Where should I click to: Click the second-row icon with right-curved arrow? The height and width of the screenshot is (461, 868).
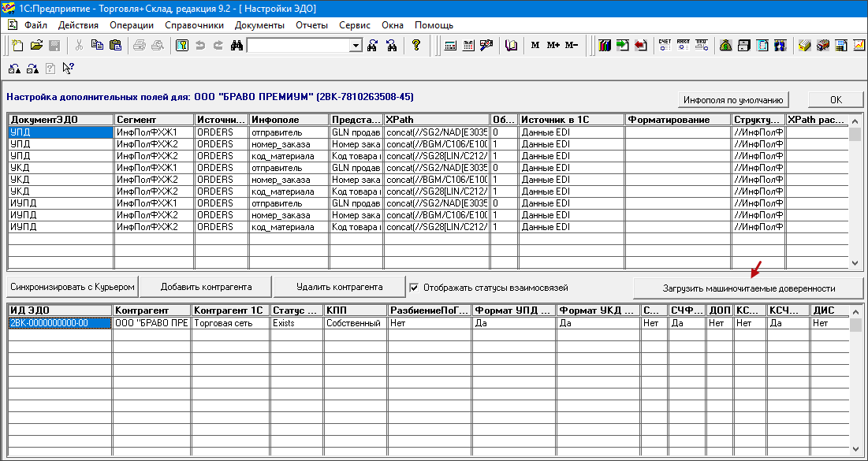coord(32,69)
